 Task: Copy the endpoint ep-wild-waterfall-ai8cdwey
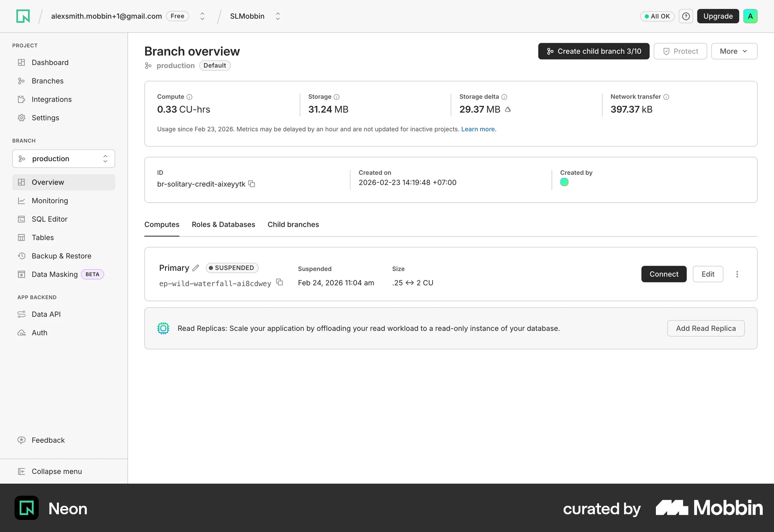[279, 282]
